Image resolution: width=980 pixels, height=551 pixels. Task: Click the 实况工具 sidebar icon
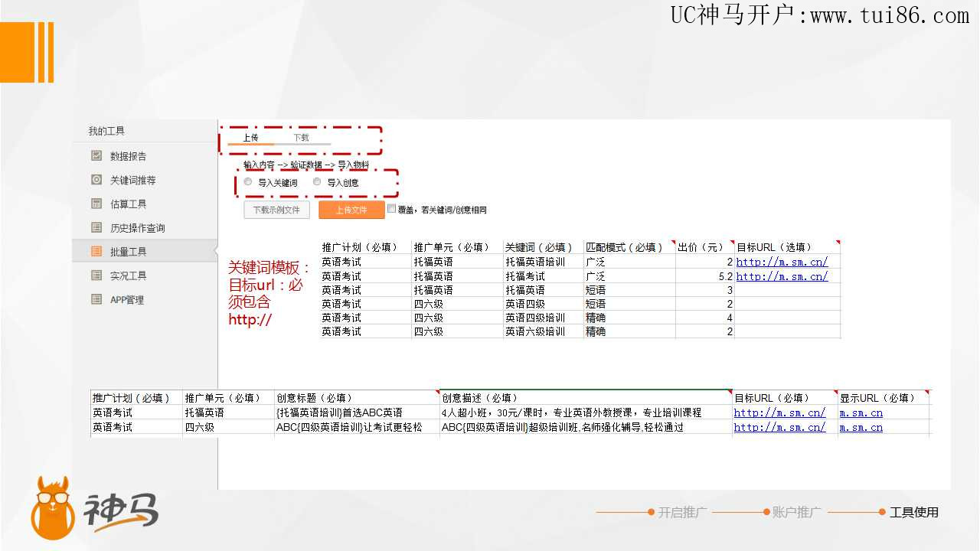click(x=96, y=275)
